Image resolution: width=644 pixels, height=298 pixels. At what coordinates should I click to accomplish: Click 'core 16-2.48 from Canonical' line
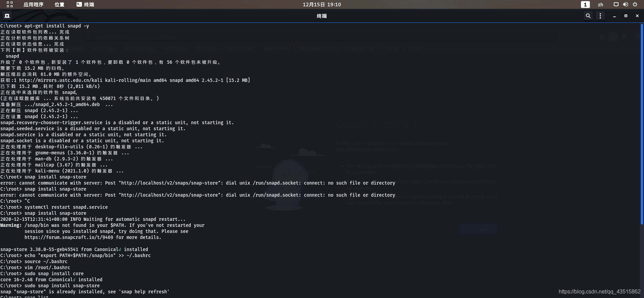[51, 280]
